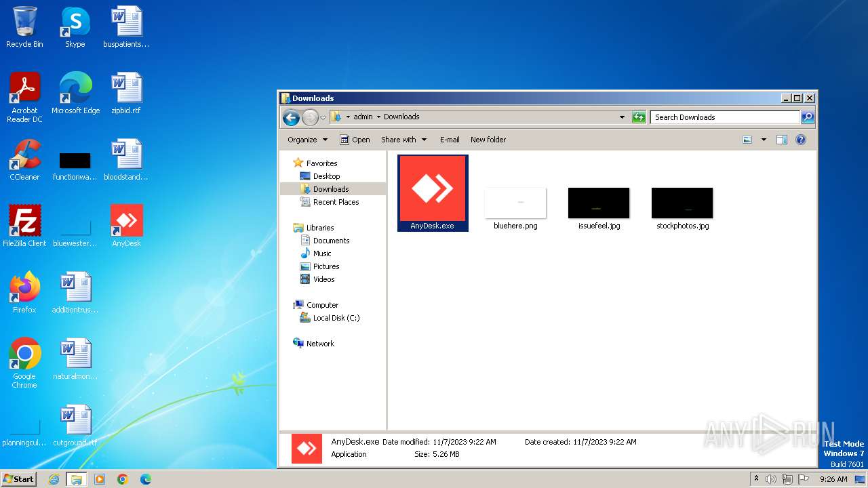Image resolution: width=868 pixels, height=488 pixels.
Task: Select Libraries in navigation pane
Action: point(314,228)
